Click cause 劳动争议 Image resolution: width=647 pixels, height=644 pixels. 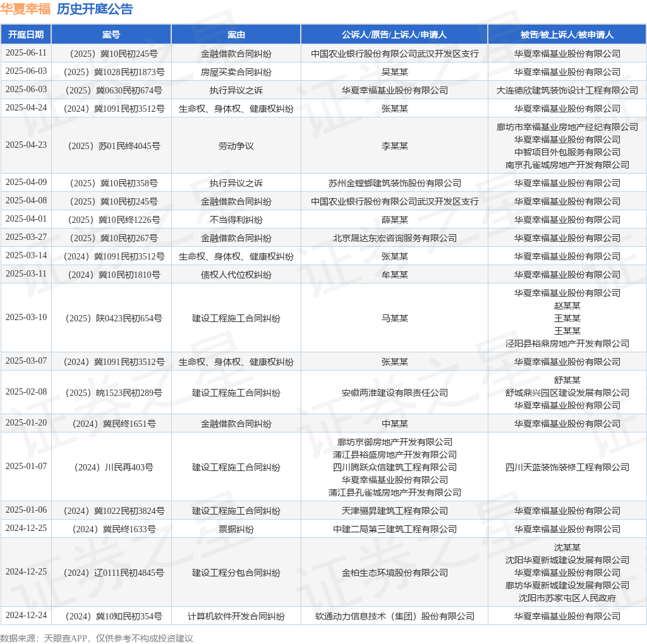click(236, 146)
